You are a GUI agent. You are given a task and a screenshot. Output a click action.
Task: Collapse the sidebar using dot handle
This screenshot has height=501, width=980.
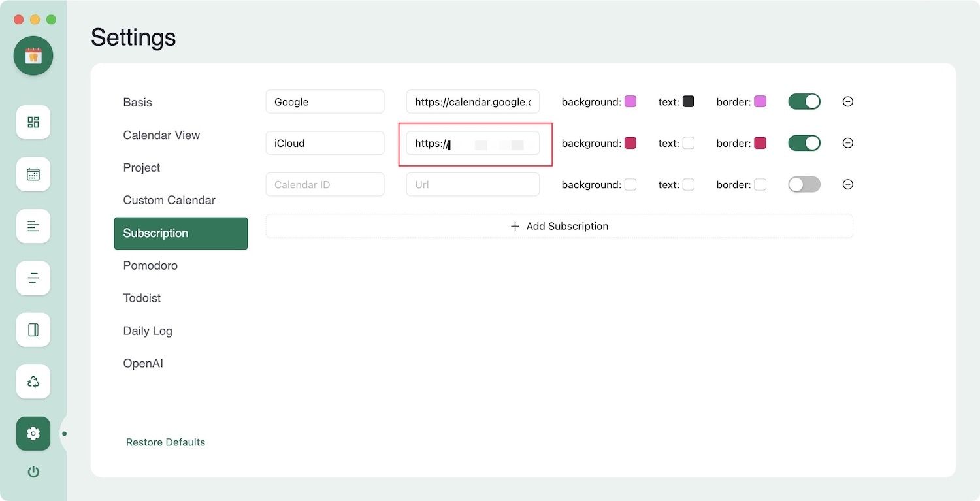64,434
